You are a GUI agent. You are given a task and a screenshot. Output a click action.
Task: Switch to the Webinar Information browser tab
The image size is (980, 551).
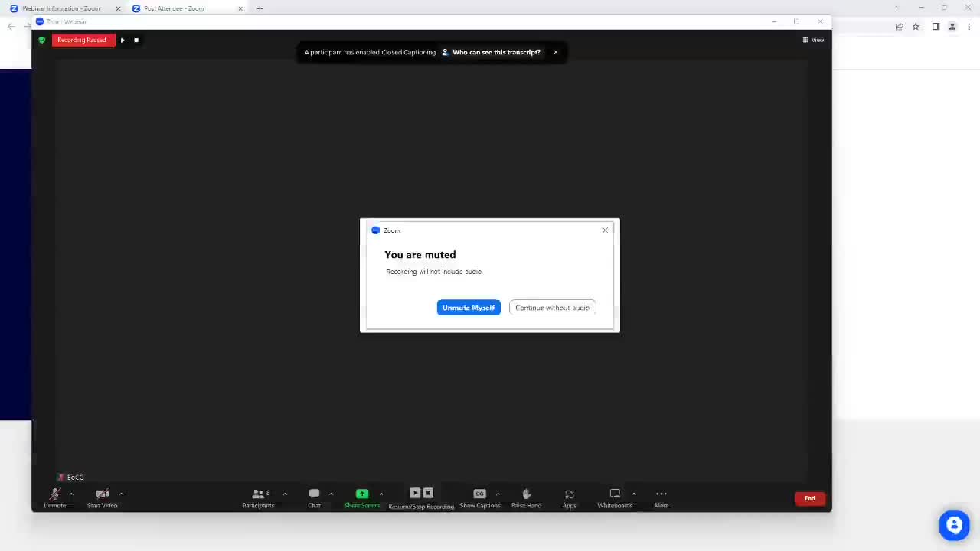click(x=61, y=8)
